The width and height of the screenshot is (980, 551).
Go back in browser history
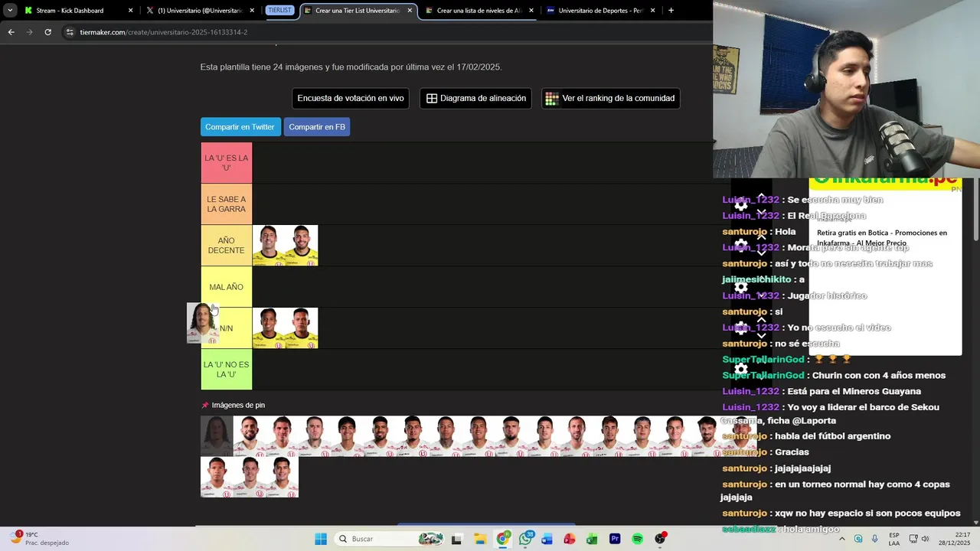11,32
